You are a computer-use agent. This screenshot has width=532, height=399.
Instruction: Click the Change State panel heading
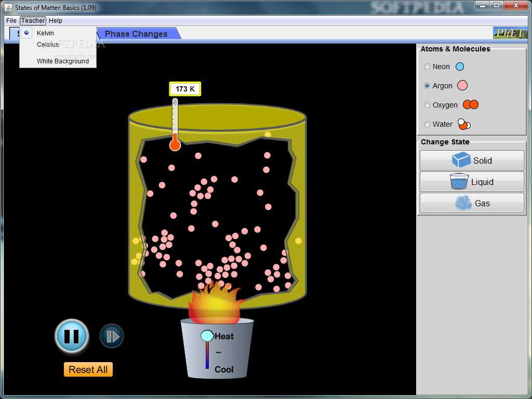[x=445, y=142]
